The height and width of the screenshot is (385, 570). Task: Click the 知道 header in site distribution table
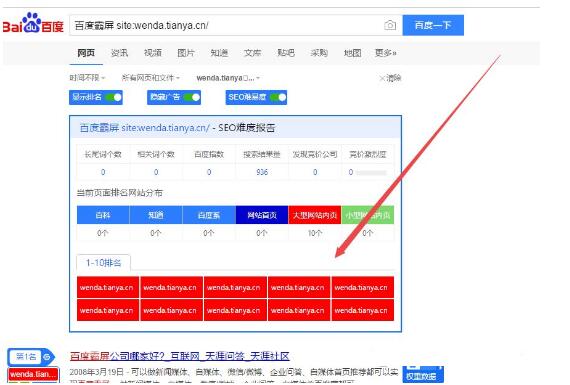(156, 215)
